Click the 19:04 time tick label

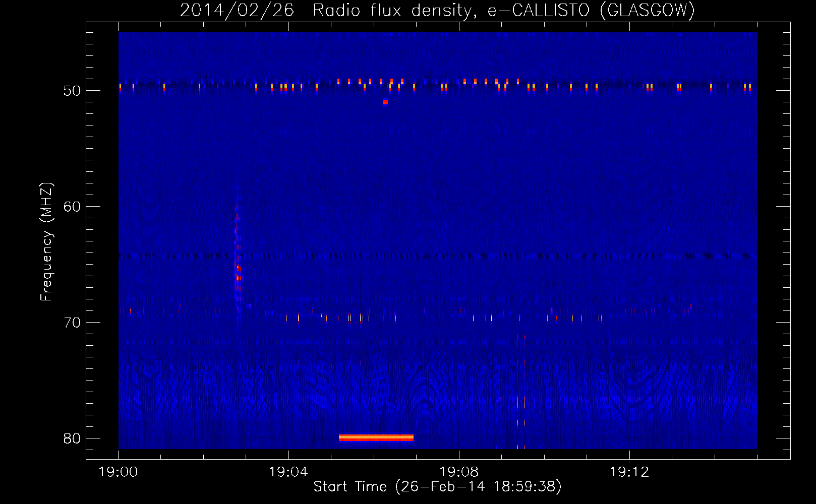288,472
